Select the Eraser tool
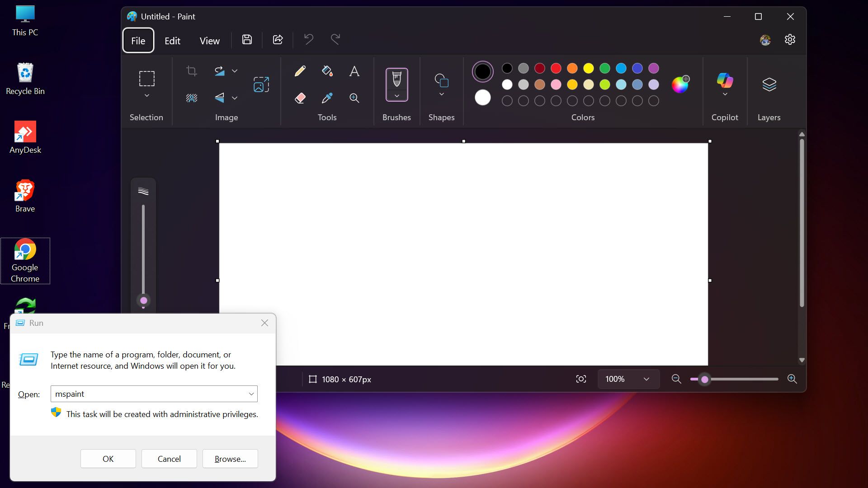868x488 pixels. point(300,98)
